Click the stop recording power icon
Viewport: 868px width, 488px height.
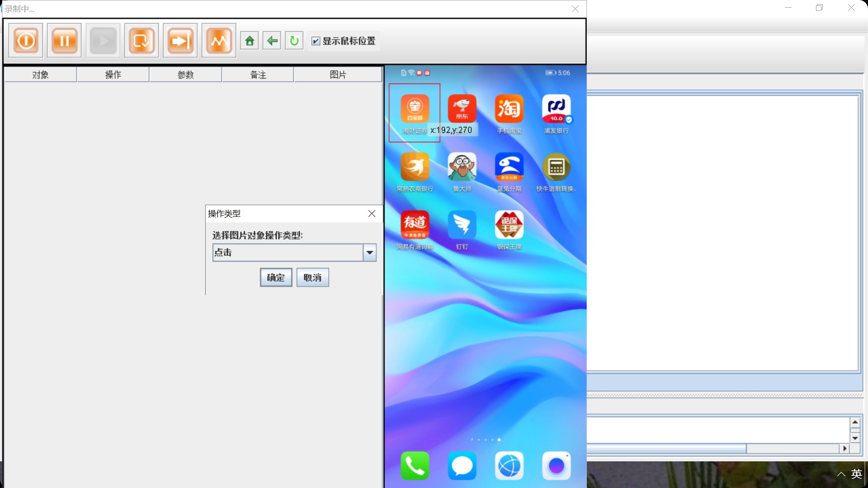tap(25, 40)
